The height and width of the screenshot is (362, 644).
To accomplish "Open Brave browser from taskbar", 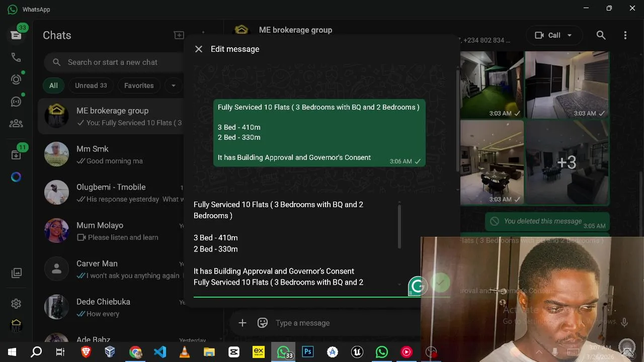I will point(86,352).
